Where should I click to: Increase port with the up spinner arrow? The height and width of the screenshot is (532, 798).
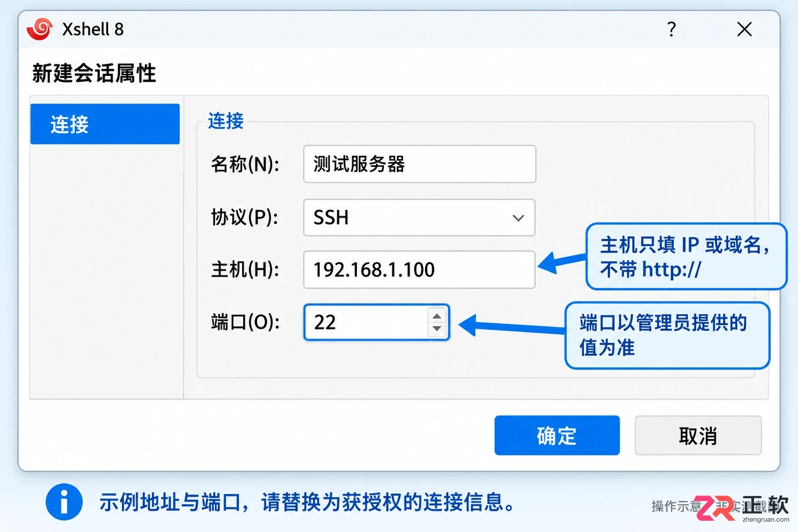click(437, 316)
